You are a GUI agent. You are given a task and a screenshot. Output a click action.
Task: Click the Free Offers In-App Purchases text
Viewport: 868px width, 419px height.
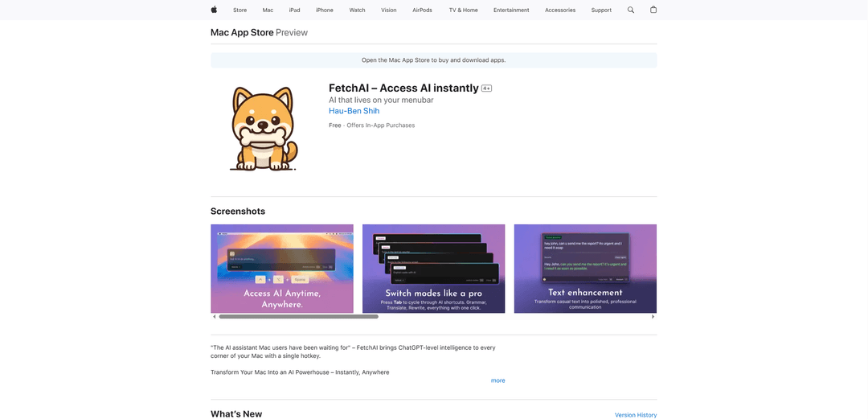[x=371, y=125]
